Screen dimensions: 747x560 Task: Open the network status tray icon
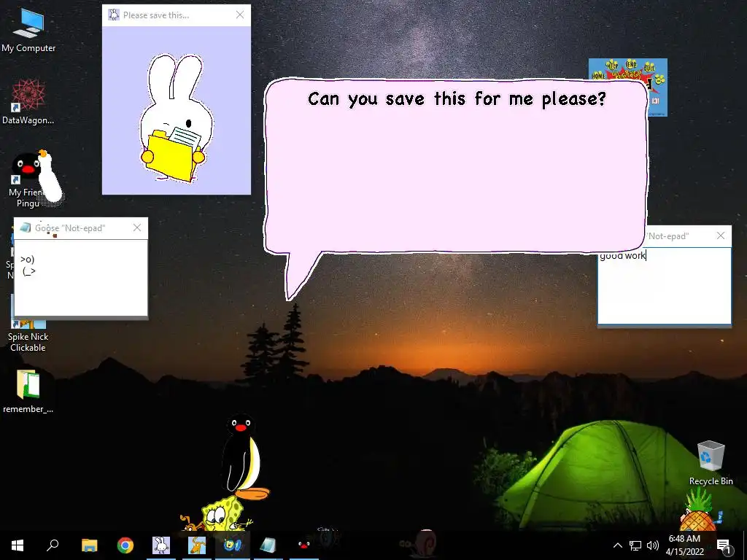[x=635, y=545]
